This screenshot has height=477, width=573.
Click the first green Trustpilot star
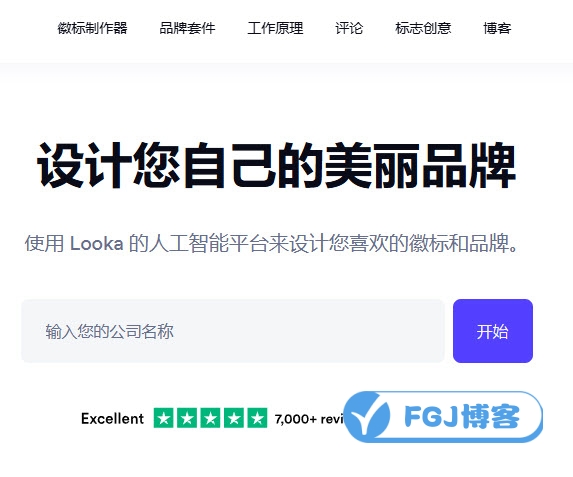tap(164, 418)
